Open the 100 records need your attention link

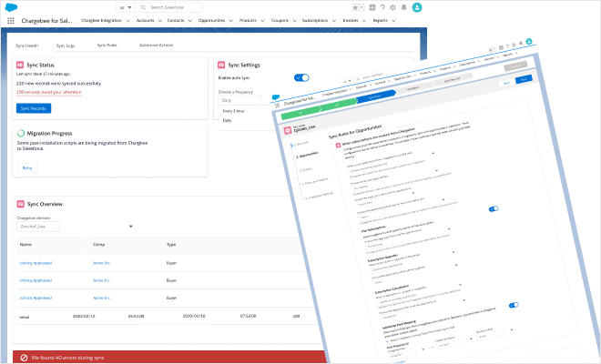pos(49,92)
